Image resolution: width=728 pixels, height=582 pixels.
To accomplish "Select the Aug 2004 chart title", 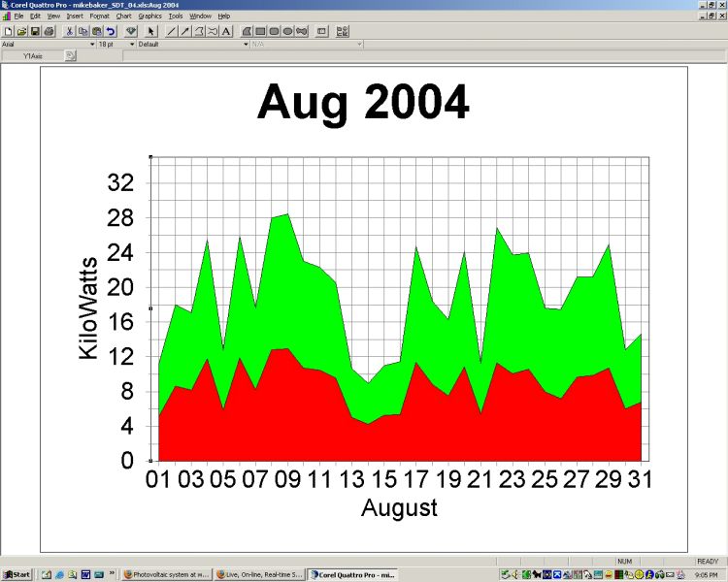I will (363, 102).
